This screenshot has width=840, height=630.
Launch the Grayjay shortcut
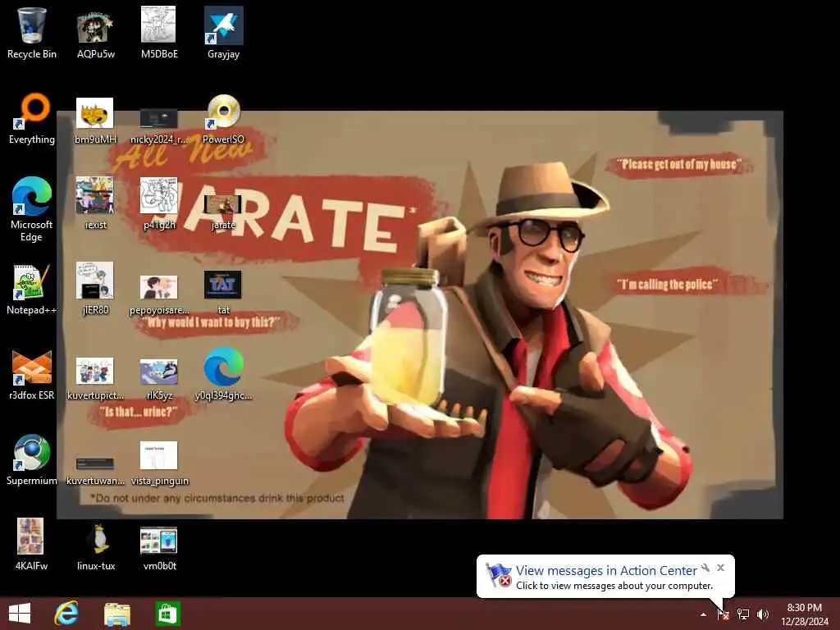(x=223, y=32)
